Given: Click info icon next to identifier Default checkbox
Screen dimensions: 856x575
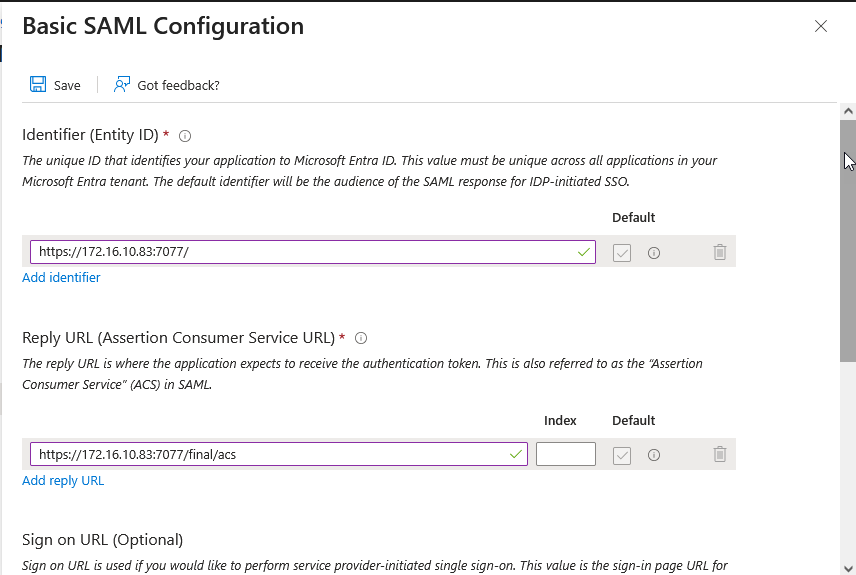Looking at the screenshot, I should [654, 253].
